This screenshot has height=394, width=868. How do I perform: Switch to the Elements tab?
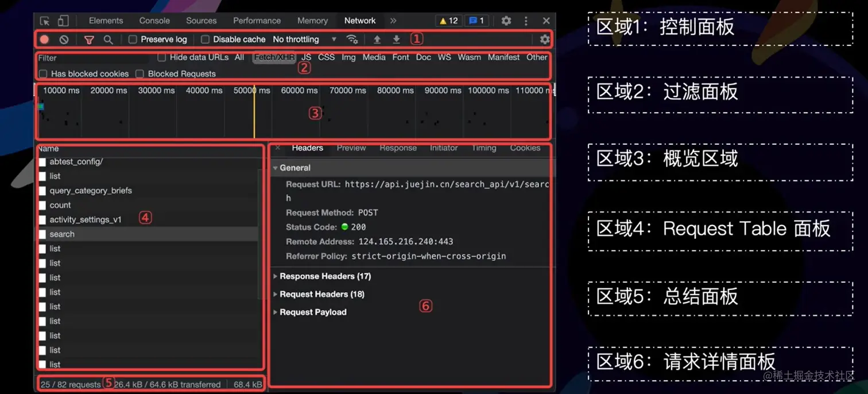point(106,21)
